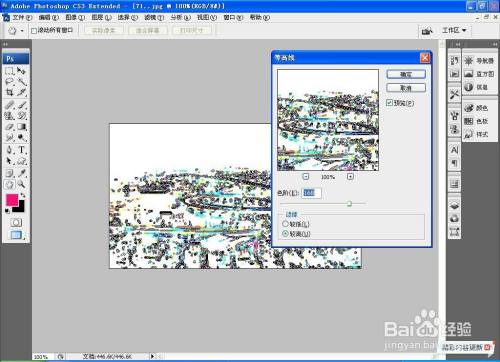This screenshot has width=500, height=362.
Task: Open the Layer (图层) menu
Action: [101, 17]
